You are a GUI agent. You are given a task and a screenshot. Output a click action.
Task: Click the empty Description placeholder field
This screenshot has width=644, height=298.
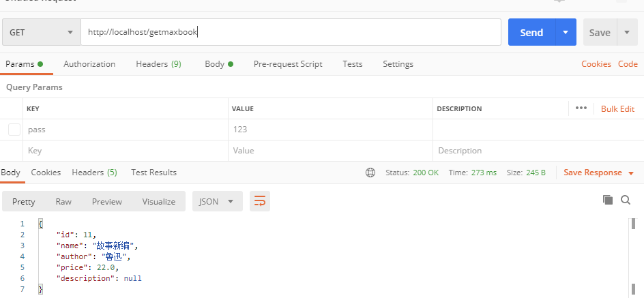pos(538,151)
